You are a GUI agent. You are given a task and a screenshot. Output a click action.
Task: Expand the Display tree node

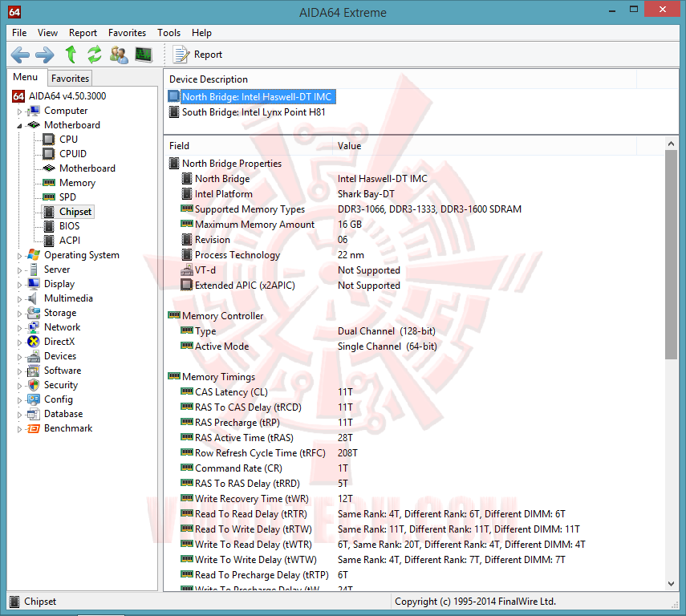(19, 285)
